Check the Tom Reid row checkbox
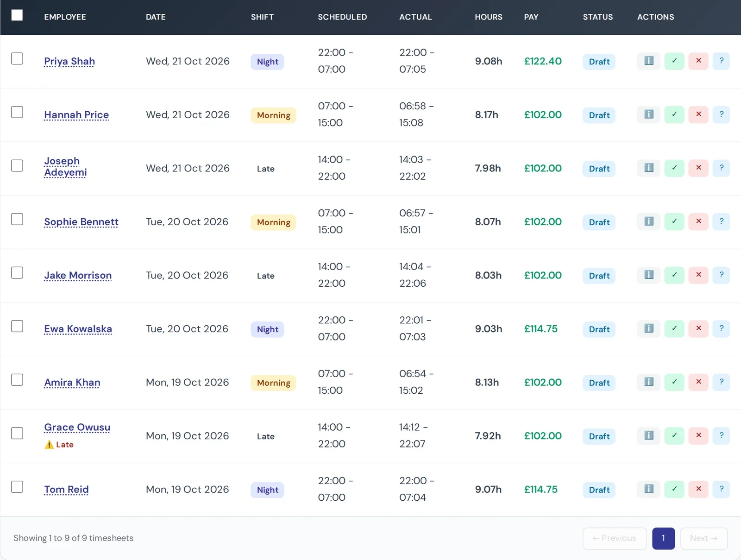Screen dimensions: 741x560 [x=17, y=487]
